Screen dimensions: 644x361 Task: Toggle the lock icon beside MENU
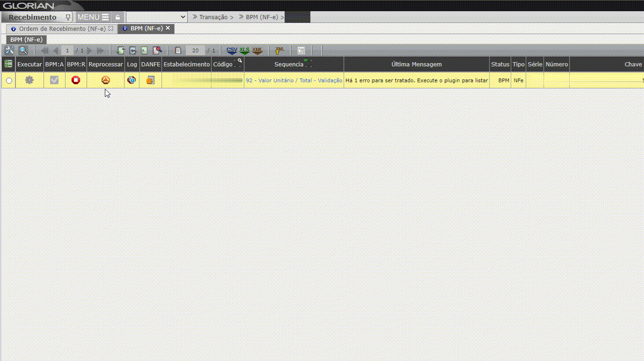[118, 17]
